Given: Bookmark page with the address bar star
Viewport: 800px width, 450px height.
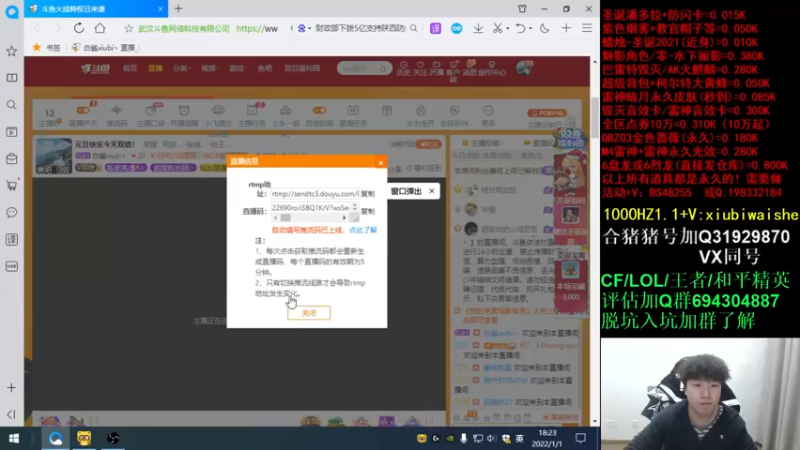Looking at the screenshot, I should pos(129,29).
